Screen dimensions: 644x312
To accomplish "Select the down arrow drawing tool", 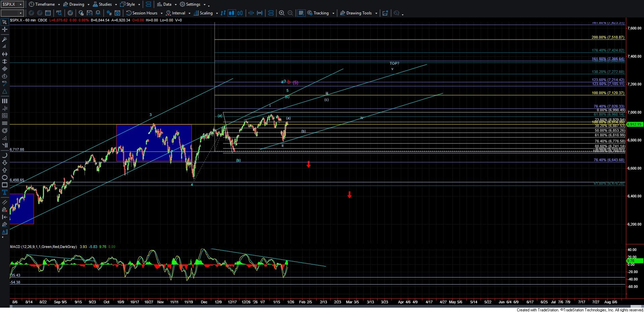I will pos(5,163).
